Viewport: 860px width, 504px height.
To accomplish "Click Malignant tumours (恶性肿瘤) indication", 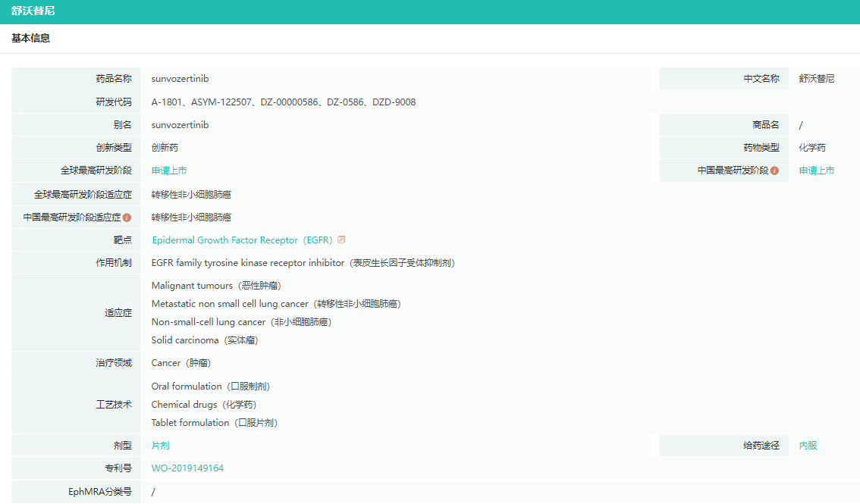I will [x=216, y=286].
